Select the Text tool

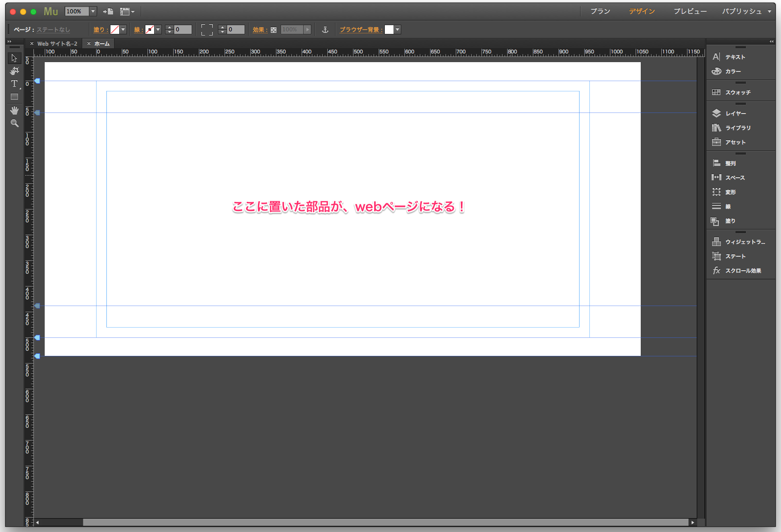pos(14,84)
